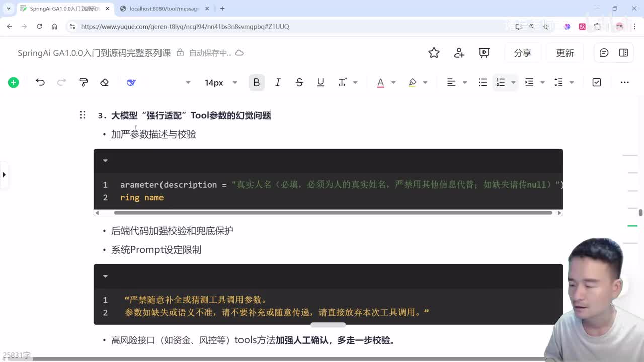Click heading 大模型“强行适配”Tool参数的幻觉问题
Image resolution: width=644 pixels, height=362 pixels.
point(191,115)
